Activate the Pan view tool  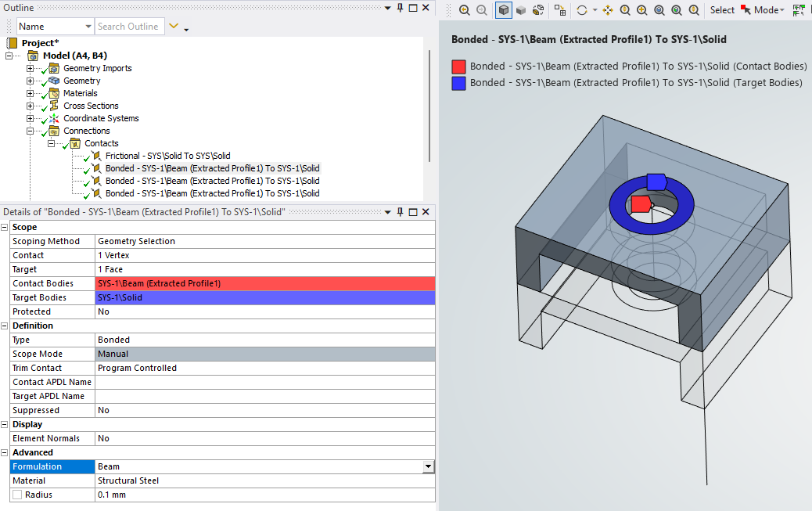(608, 10)
